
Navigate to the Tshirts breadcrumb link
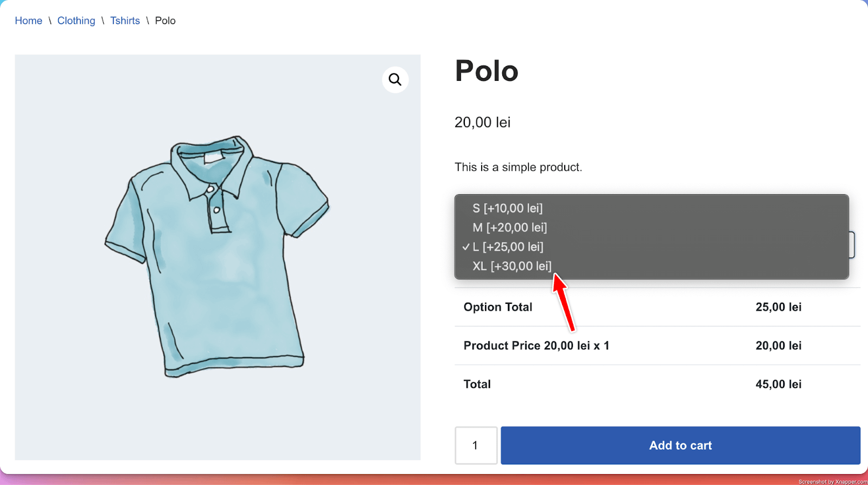125,21
